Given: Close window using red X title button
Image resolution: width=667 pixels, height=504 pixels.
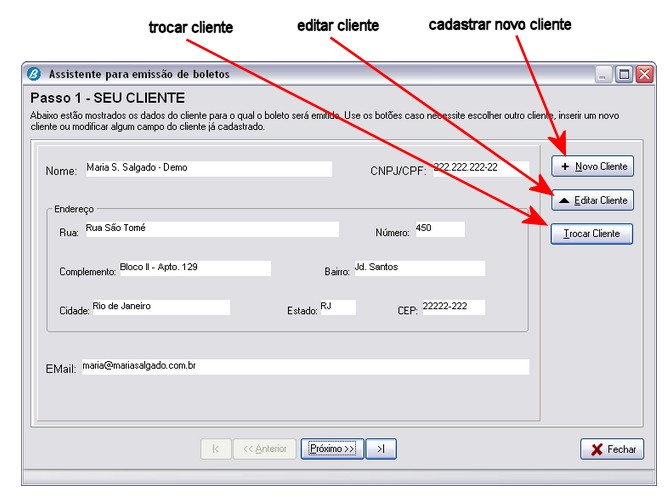Looking at the screenshot, I should pos(644,74).
